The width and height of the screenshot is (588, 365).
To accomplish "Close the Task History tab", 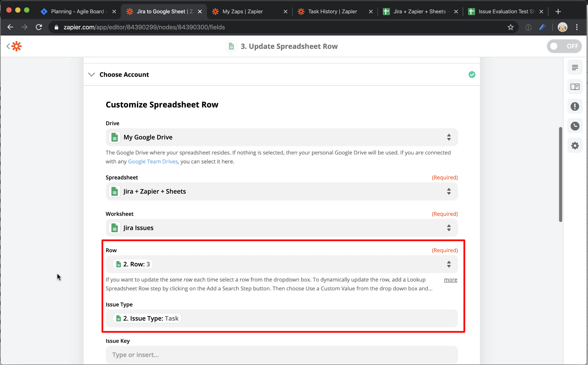I will pos(371,11).
